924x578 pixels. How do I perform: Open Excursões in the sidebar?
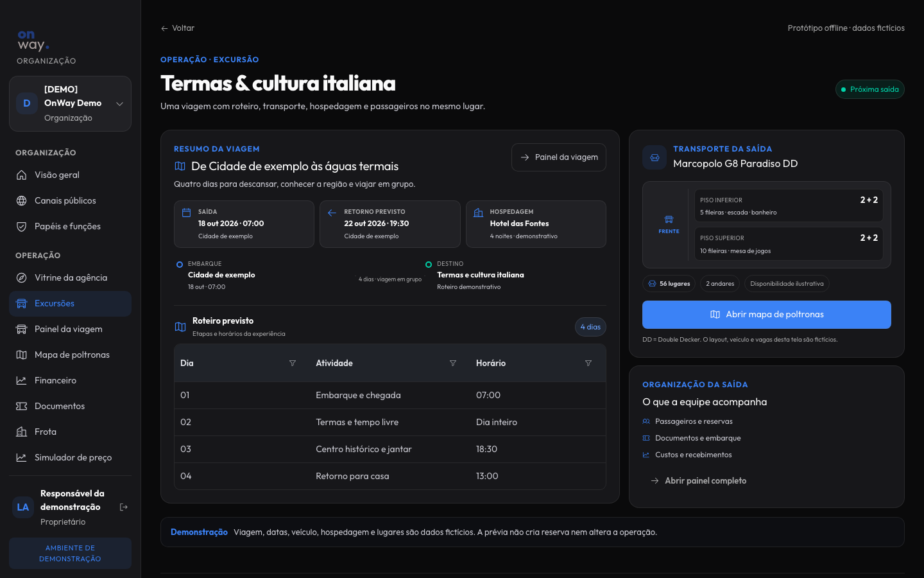(x=70, y=303)
